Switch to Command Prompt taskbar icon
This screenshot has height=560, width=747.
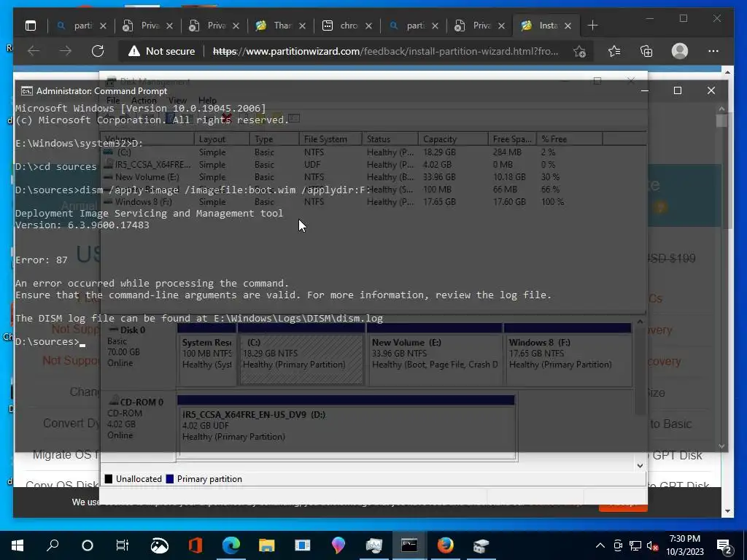pyautogui.click(x=409, y=545)
